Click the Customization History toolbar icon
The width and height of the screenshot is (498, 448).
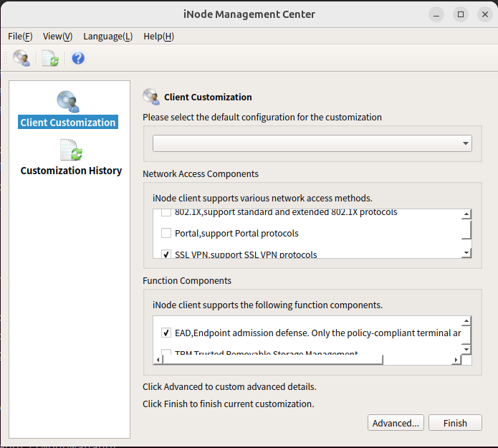(x=50, y=58)
